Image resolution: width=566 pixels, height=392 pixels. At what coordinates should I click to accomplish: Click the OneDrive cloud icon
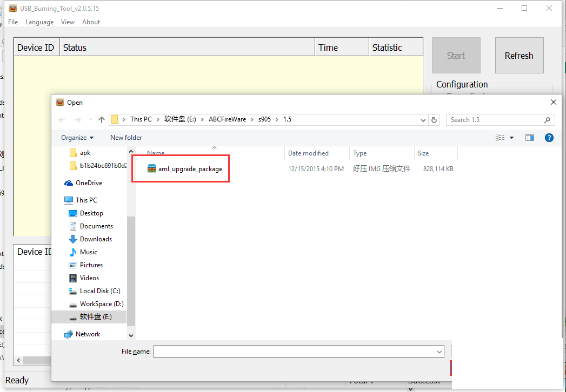[x=69, y=183]
